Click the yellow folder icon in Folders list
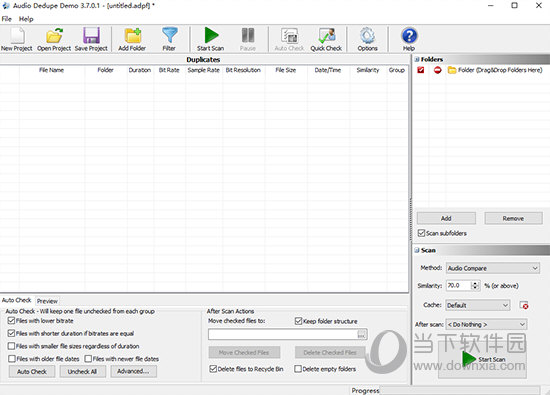Viewport: 550px width, 395px height. (452, 70)
